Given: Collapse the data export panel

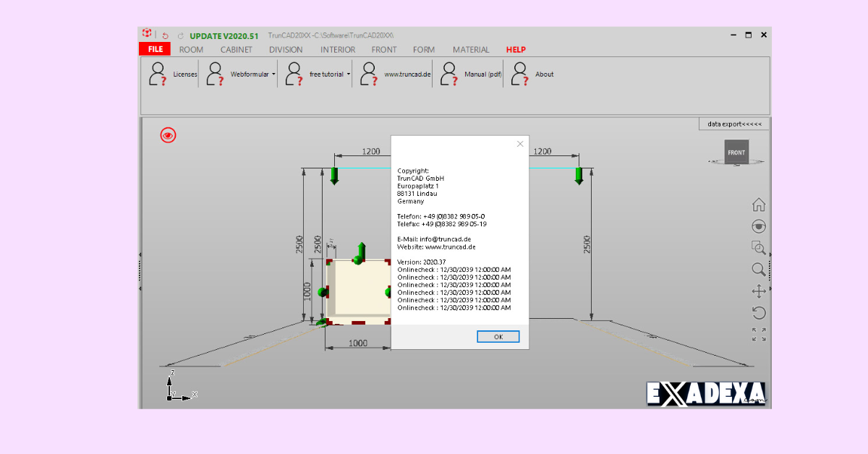Looking at the screenshot, I should [x=733, y=124].
